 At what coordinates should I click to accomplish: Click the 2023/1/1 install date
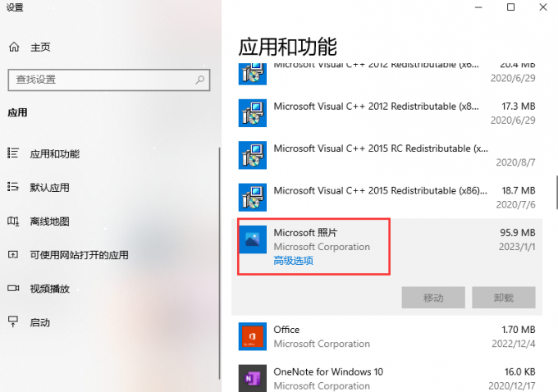517,247
